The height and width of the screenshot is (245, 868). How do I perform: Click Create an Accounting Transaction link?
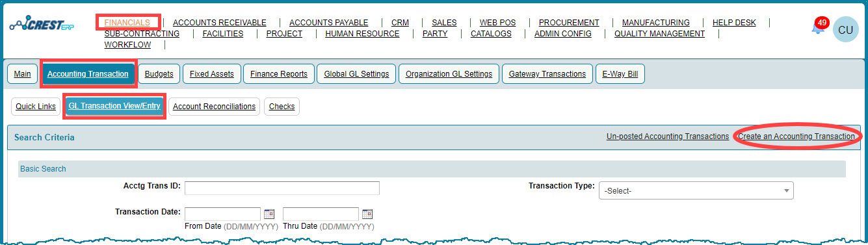796,136
